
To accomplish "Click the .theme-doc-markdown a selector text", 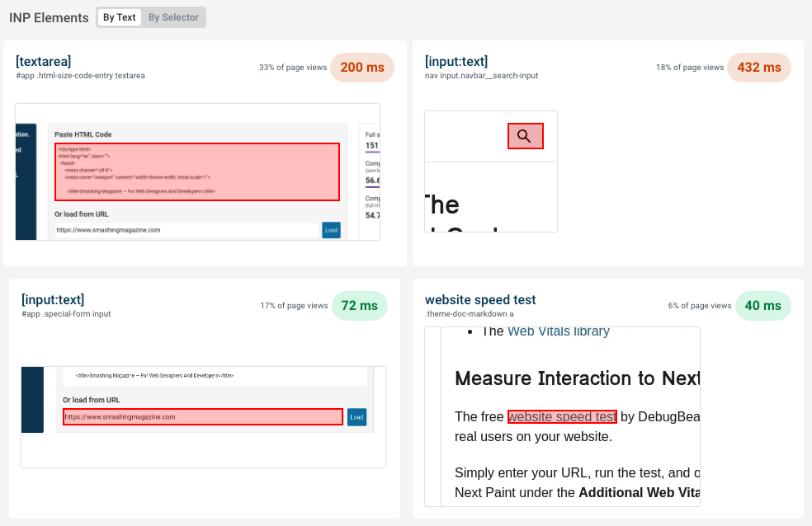I will click(x=469, y=314).
